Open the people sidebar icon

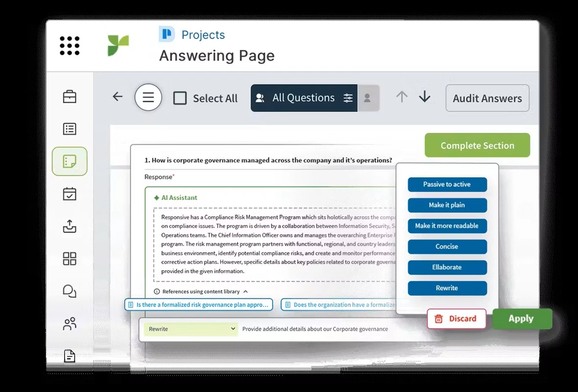click(69, 324)
